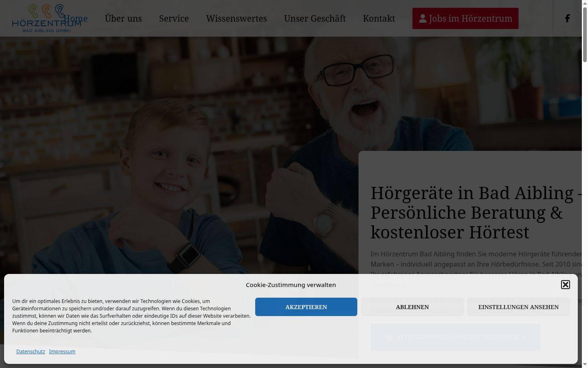Open Jobs im Hörzentrum button

click(465, 18)
